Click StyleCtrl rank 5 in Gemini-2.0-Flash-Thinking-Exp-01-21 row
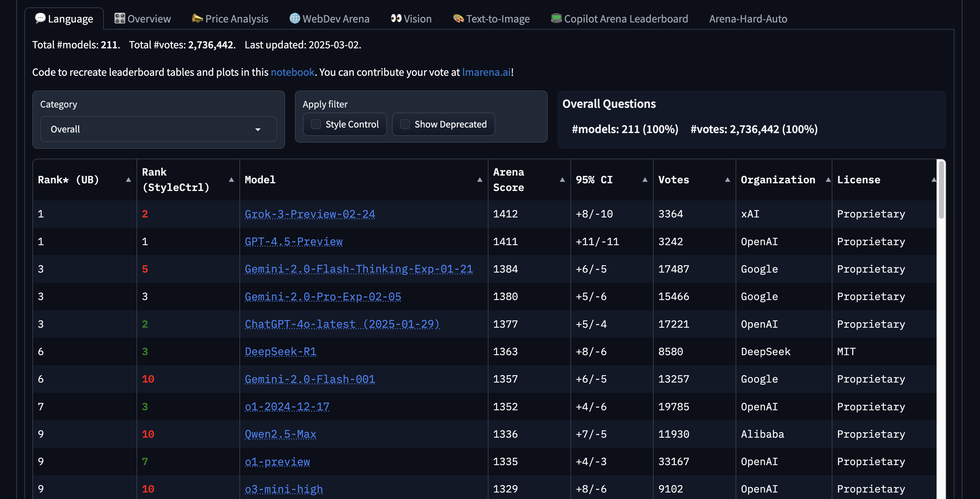Image resolution: width=980 pixels, height=499 pixels. [x=145, y=269]
